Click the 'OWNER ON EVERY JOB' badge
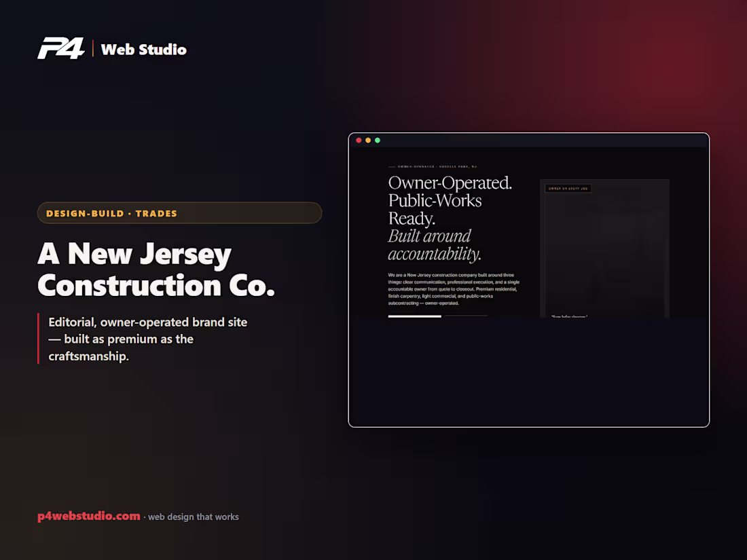Image resolution: width=747 pixels, height=560 pixels. point(568,189)
